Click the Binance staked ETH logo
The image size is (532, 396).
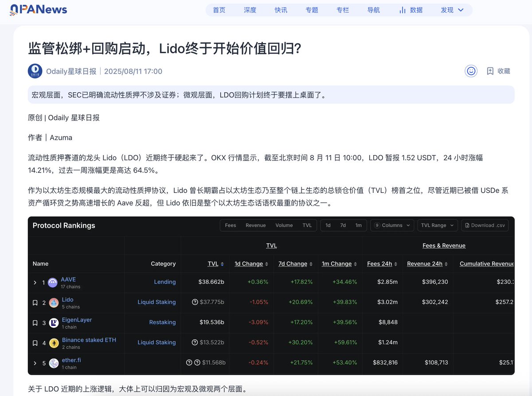click(54, 343)
